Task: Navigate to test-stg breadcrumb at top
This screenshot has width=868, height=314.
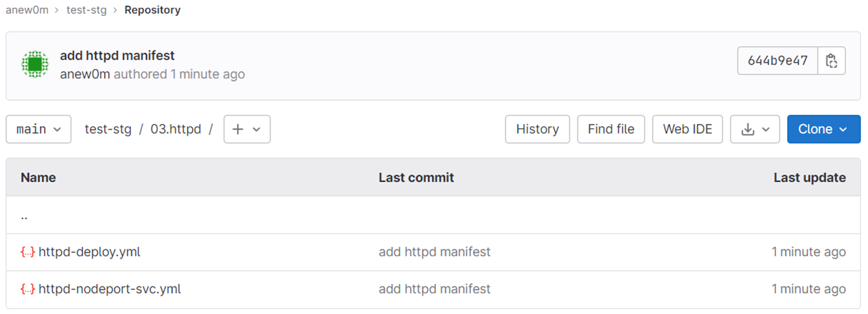Action: (x=86, y=10)
